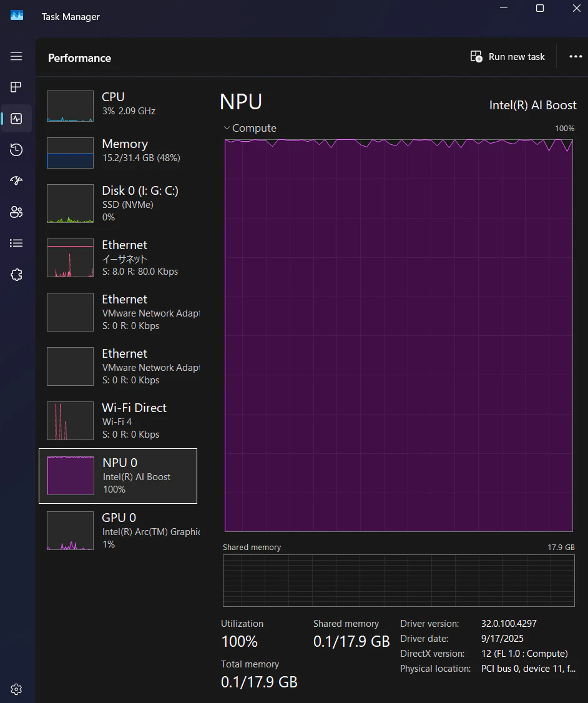Click the driver version 32.0.100.4297 value
588x703 pixels.
pyautogui.click(x=509, y=623)
